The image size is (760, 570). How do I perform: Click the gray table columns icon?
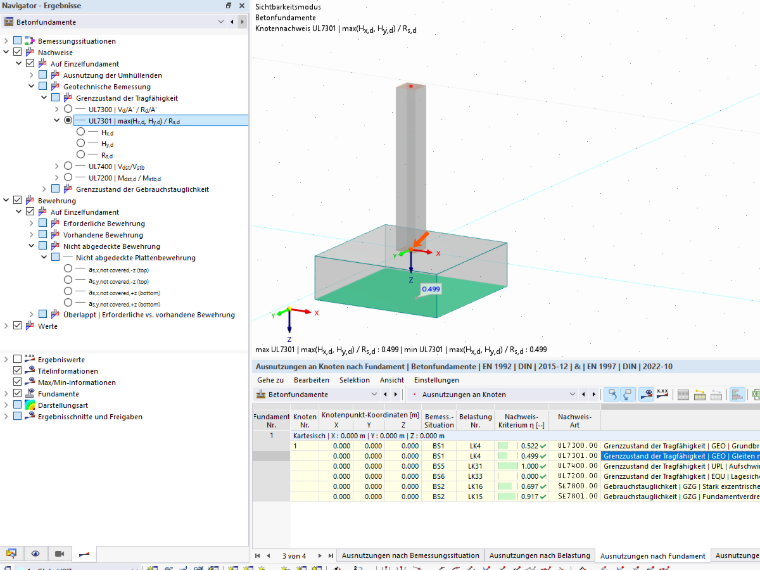pyautogui.click(x=683, y=395)
